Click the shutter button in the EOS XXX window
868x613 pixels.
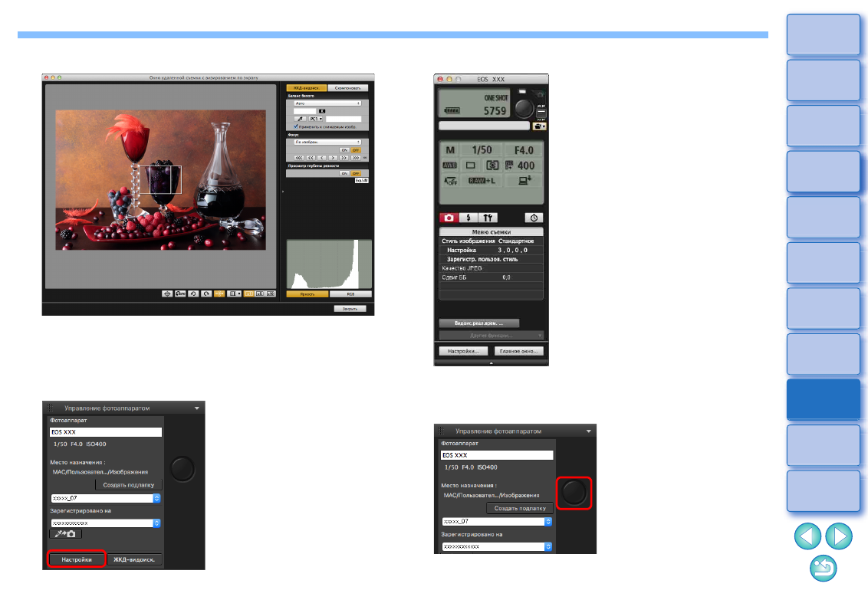click(x=524, y=108)
